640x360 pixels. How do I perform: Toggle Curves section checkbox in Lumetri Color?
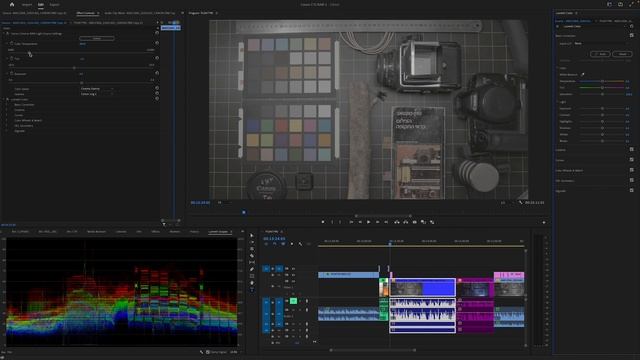tap(631, 160)
